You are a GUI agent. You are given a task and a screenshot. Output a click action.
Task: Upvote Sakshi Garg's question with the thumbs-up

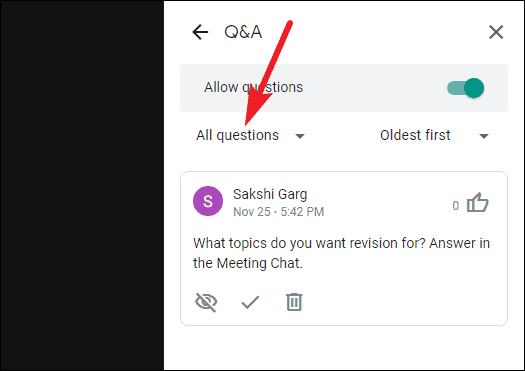click(478, 203)
